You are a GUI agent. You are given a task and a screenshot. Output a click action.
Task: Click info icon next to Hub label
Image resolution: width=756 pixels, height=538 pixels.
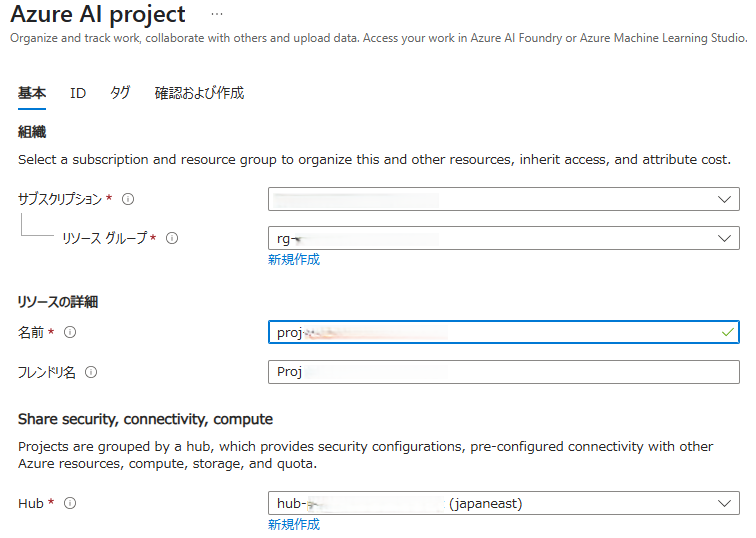(70, 503)
